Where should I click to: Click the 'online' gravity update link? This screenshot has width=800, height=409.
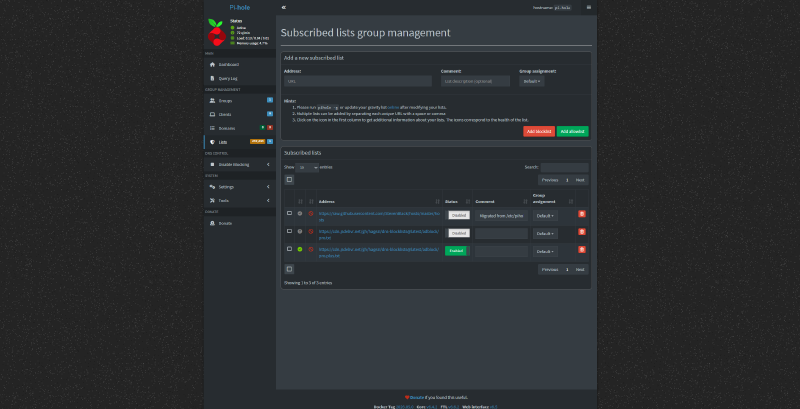(393, 108)
